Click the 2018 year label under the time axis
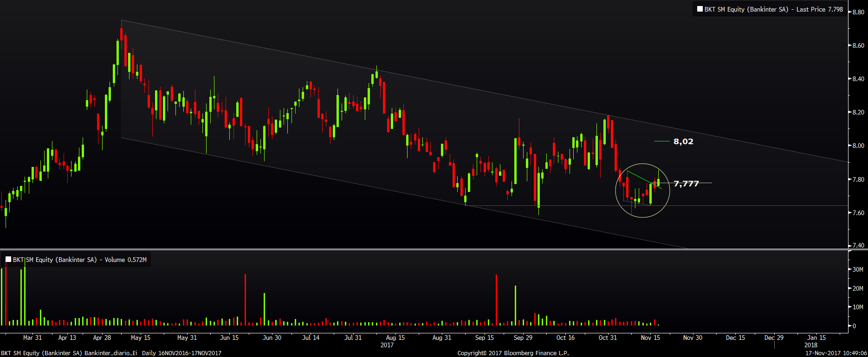 pyautogui.click(x=811, y=345)
